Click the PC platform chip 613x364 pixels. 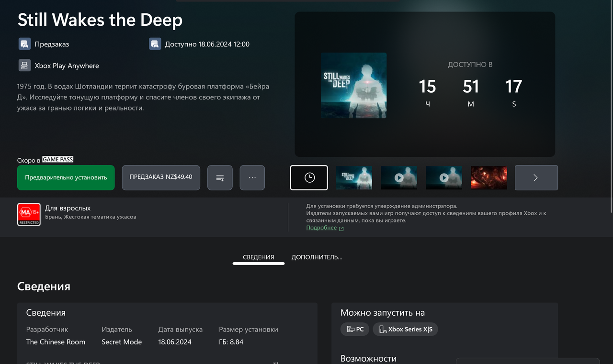click(x=355, y=329)
